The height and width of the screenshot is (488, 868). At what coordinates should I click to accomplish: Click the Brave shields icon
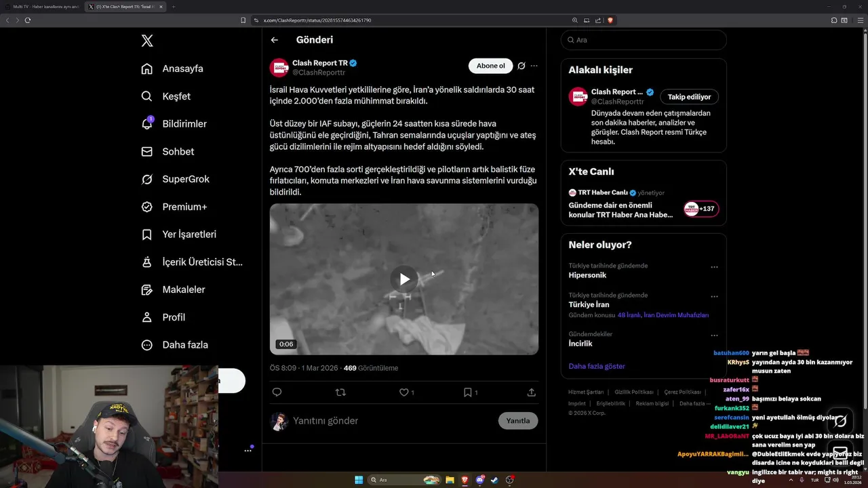610,20
